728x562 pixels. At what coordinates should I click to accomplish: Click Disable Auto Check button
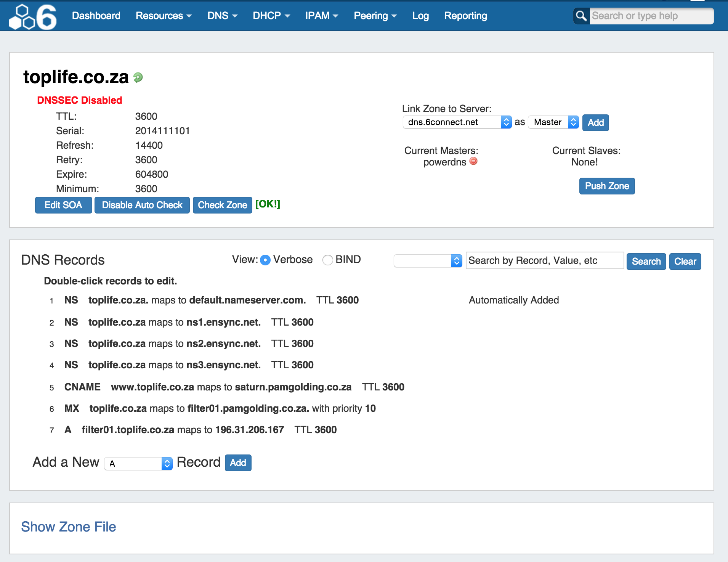click(142, 205)
